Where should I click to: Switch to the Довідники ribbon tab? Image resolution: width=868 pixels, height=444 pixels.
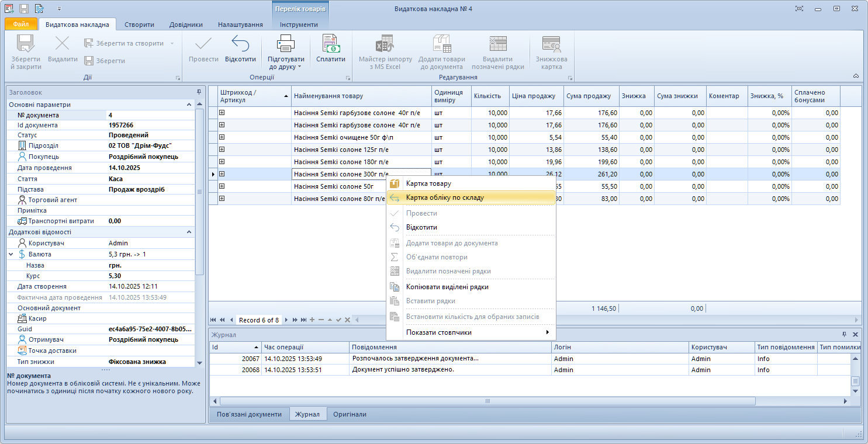(x=186, y=25)
